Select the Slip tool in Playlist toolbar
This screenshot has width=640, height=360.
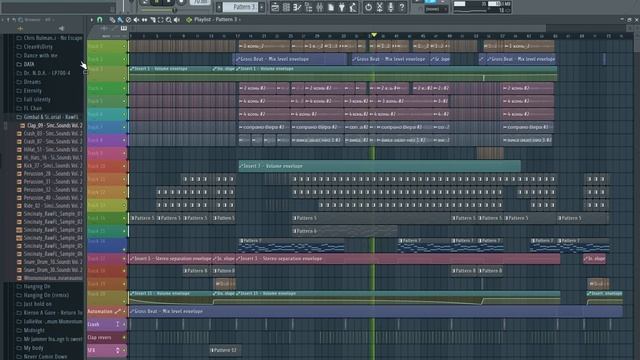(144, 20)
